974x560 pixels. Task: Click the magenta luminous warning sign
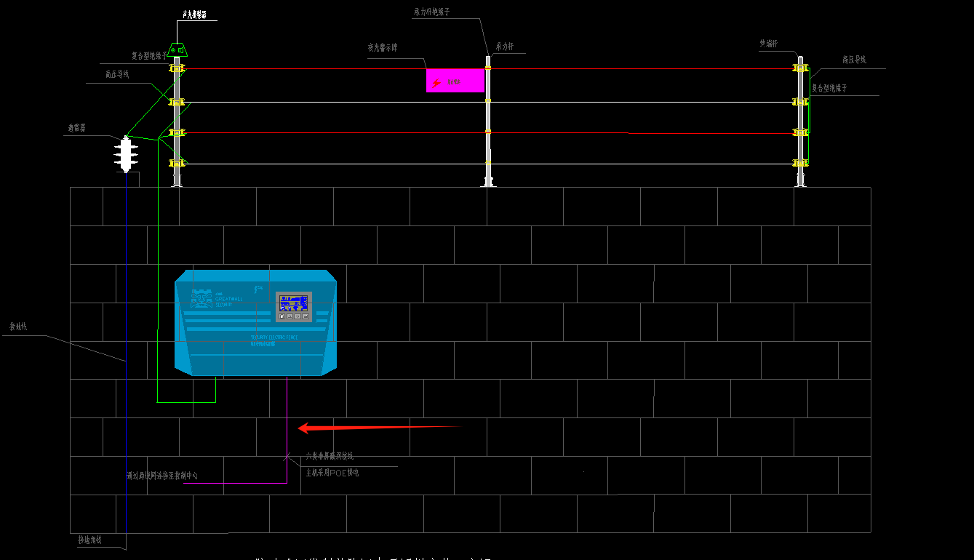coord(455,81)
